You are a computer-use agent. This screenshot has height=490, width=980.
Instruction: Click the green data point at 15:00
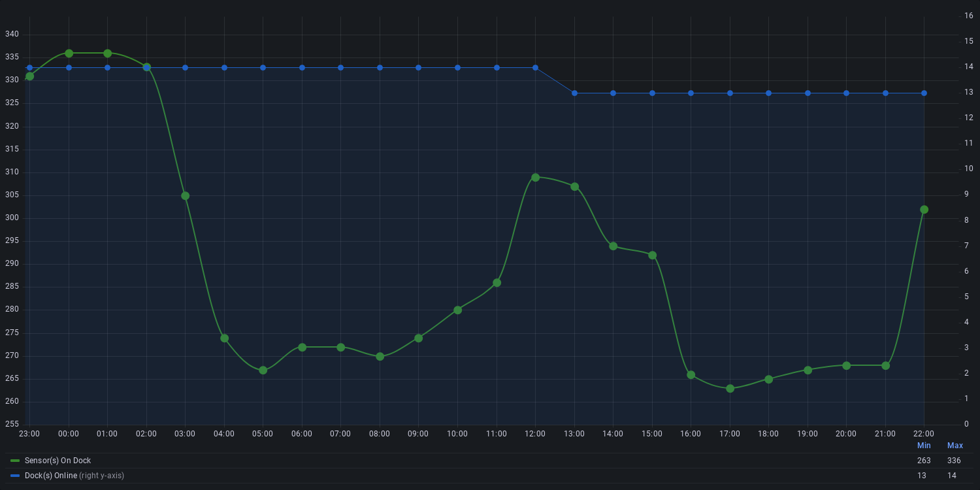pos(652,255)
